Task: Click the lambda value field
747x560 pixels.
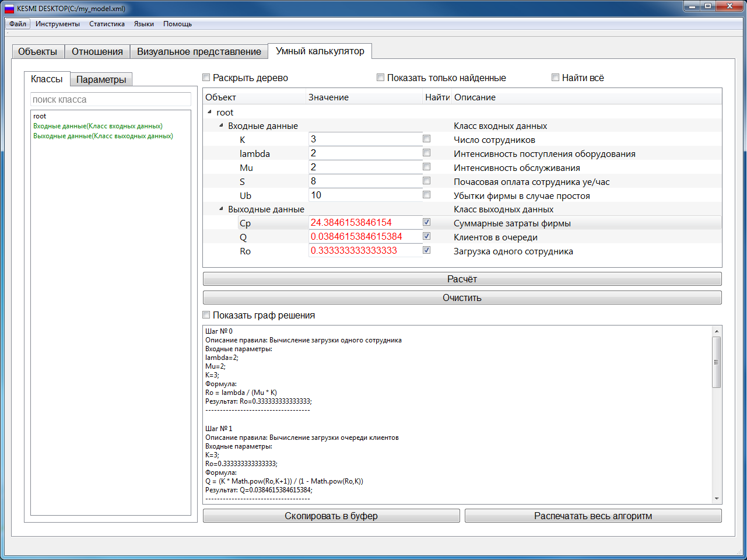Action: pyautogui.click(x=365, y=153)
